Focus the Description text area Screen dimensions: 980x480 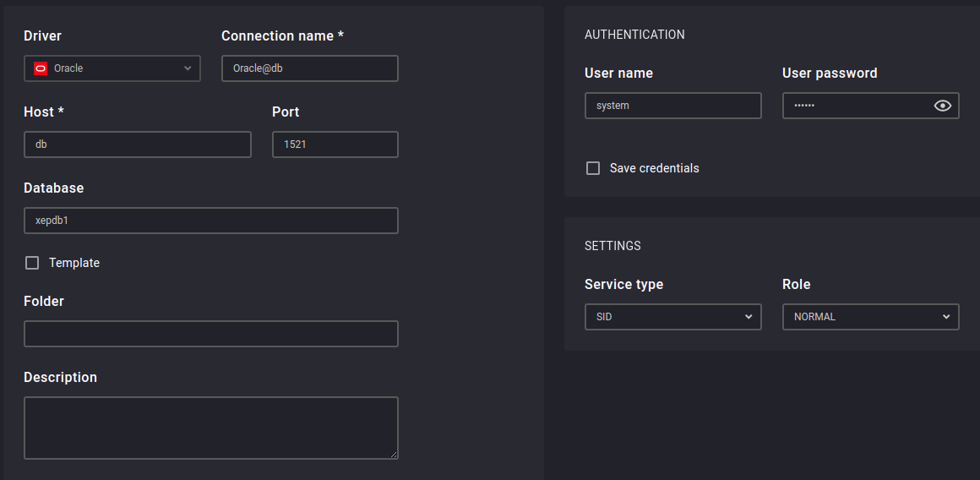click(x=210, y=428)
